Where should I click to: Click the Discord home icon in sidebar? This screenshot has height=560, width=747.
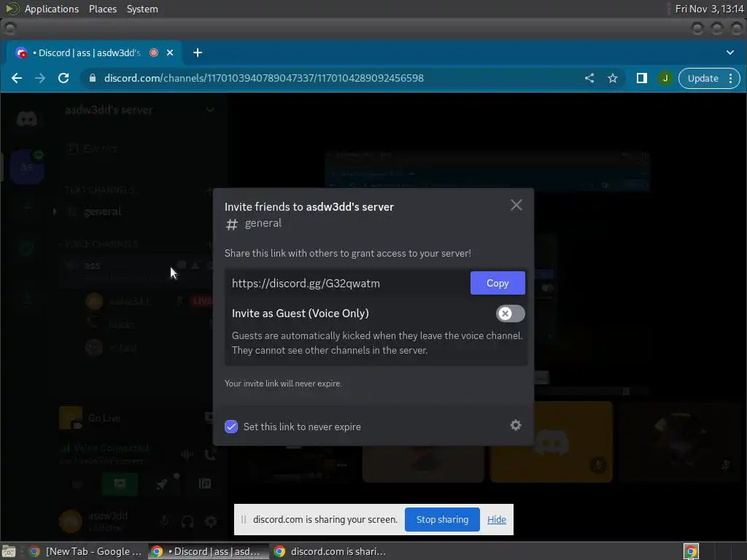(27, 119)
